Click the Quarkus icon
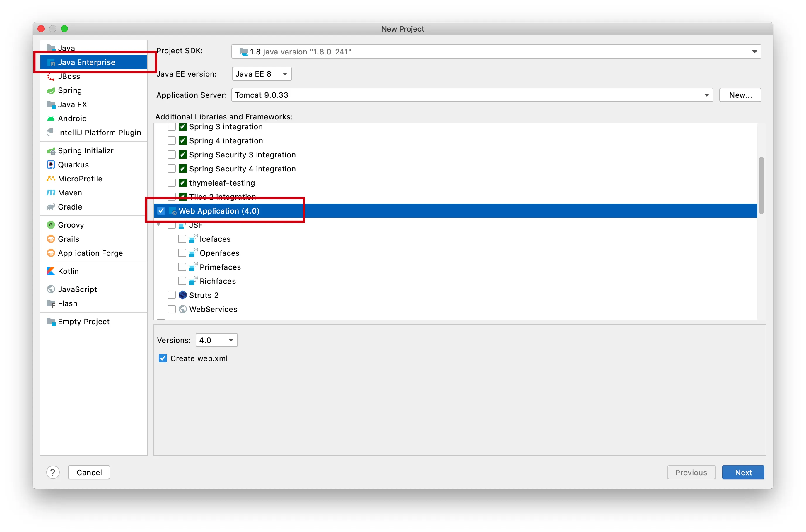This screenshot has width=806, height=532. point(51,165)
